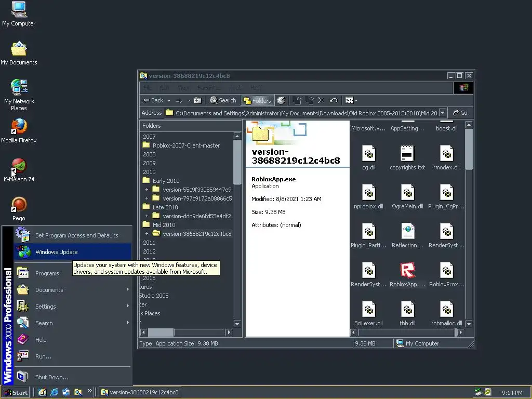
Task: Launch Internet Explorer from the quick launch bar
Action: (x=54, y=392)
